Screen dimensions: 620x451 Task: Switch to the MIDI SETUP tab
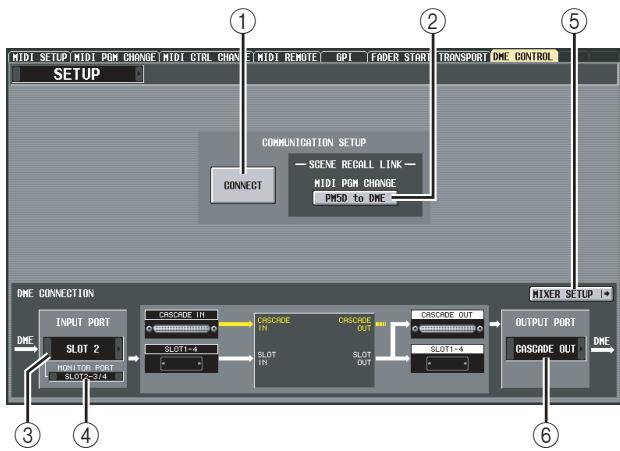click(39, 57)
